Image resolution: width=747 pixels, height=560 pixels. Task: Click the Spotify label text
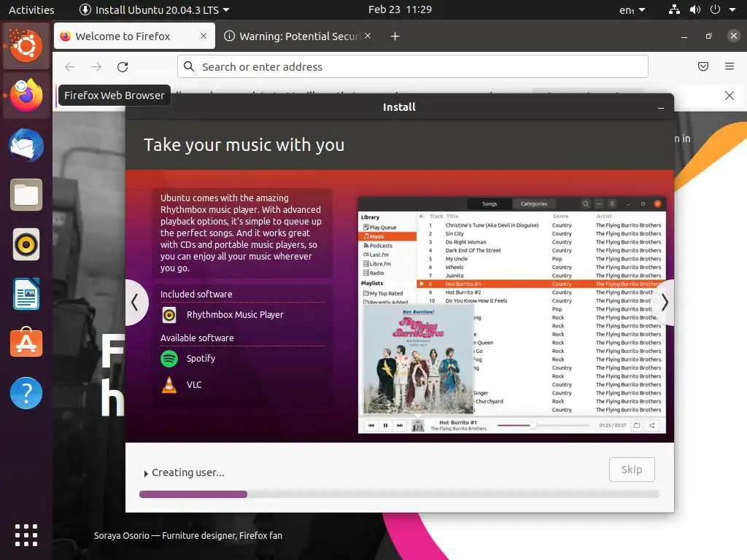pos(201,359)
